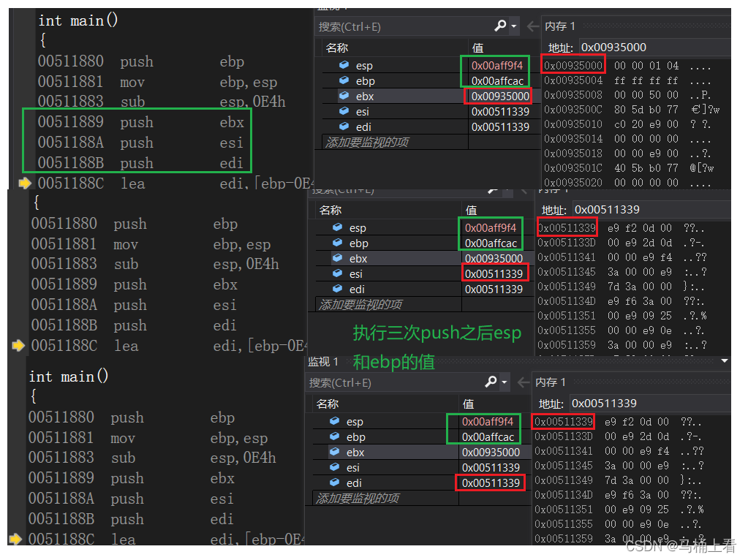
Task: Click line 00511889 push ebx in the top disassembly
Action: tap(141, 122)
